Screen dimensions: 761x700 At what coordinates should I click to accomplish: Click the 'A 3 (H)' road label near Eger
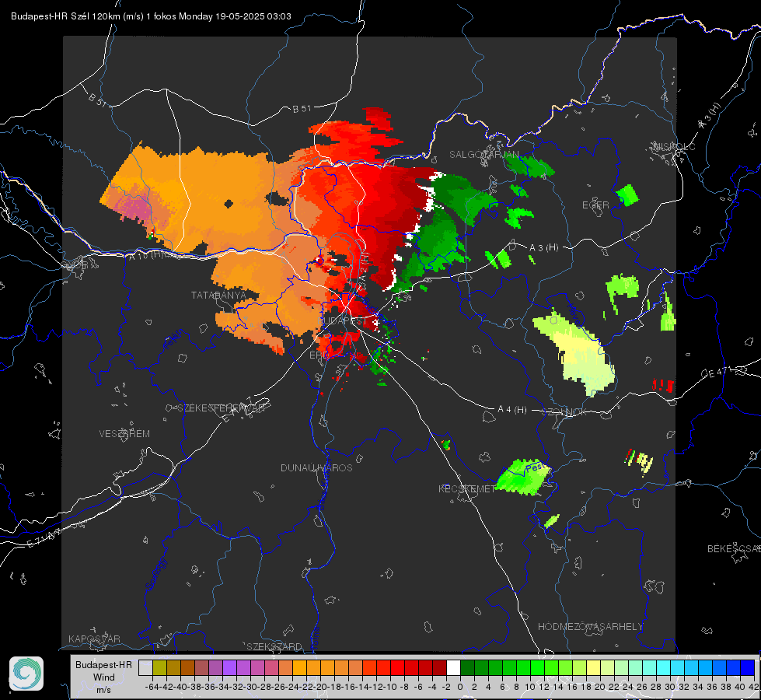(543, 248)
